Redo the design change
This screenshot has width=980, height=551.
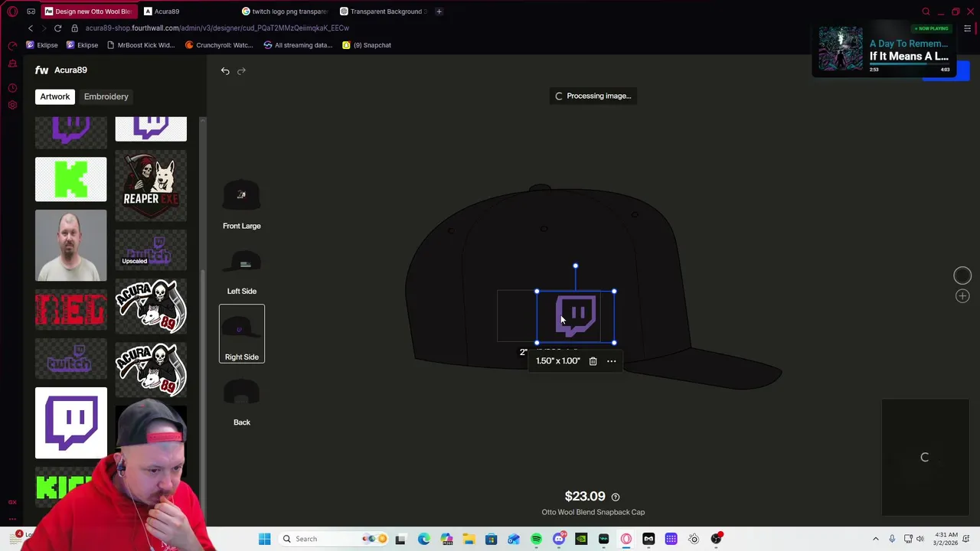241,70
